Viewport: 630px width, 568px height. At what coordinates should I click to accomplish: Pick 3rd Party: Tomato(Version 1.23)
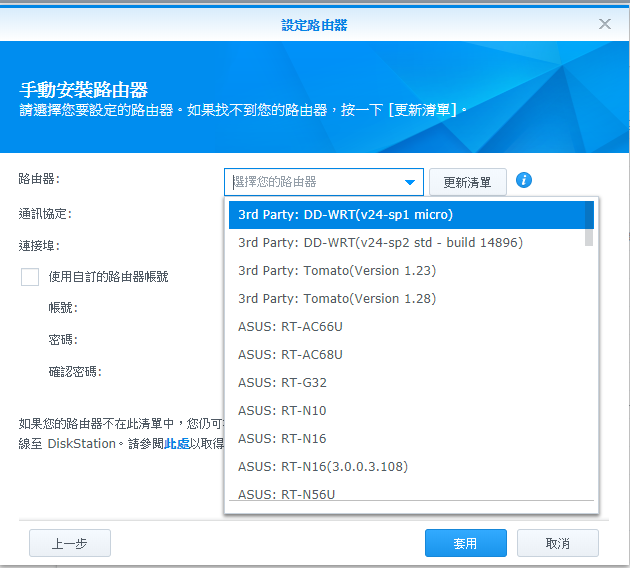(x=411, y=271)
